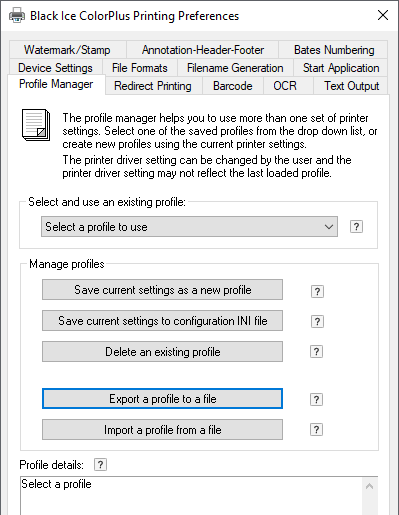Click Export a profile to a file
This screenshot has width=399, height=515.
click(162, 399)
